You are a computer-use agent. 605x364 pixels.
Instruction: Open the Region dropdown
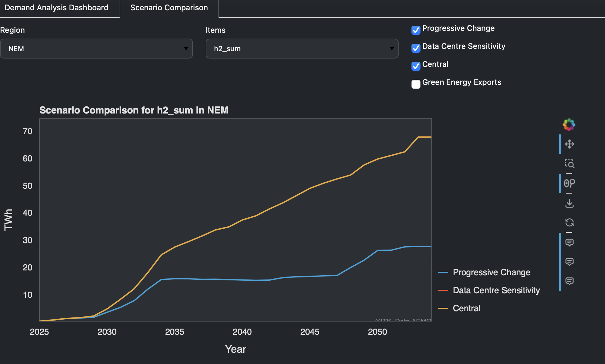tap(96, 49)
